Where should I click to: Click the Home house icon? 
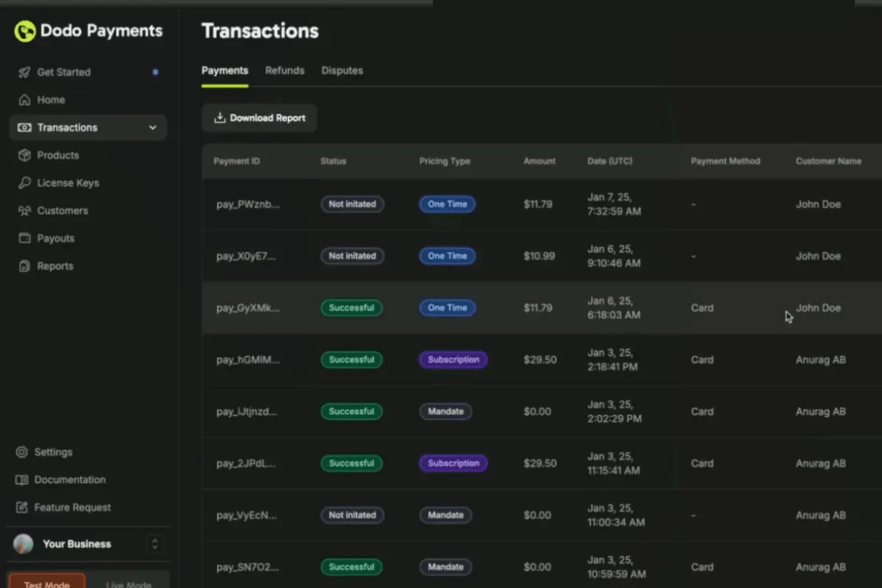pos(24,100)
